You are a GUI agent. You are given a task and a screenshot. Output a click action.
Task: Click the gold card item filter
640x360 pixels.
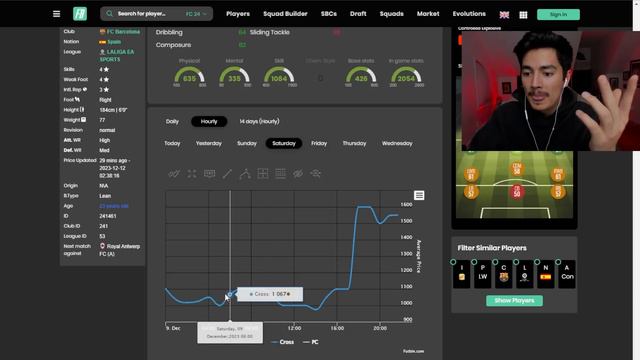462,277
